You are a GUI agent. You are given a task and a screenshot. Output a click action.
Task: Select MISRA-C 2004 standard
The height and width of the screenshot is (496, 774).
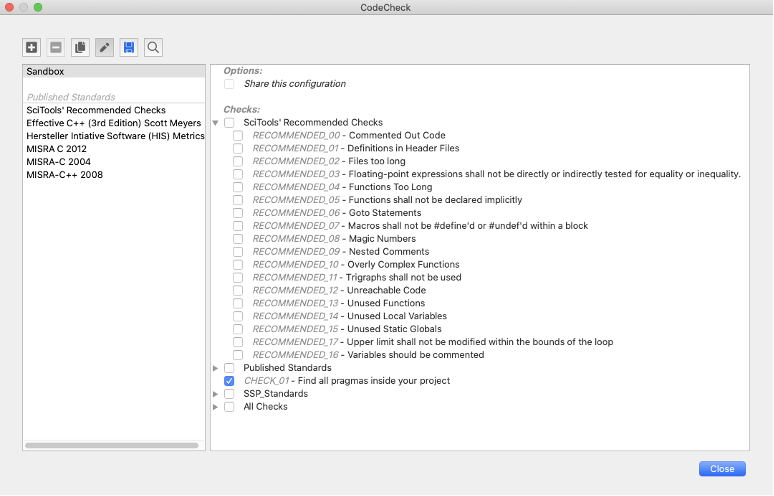coord(114,161)
